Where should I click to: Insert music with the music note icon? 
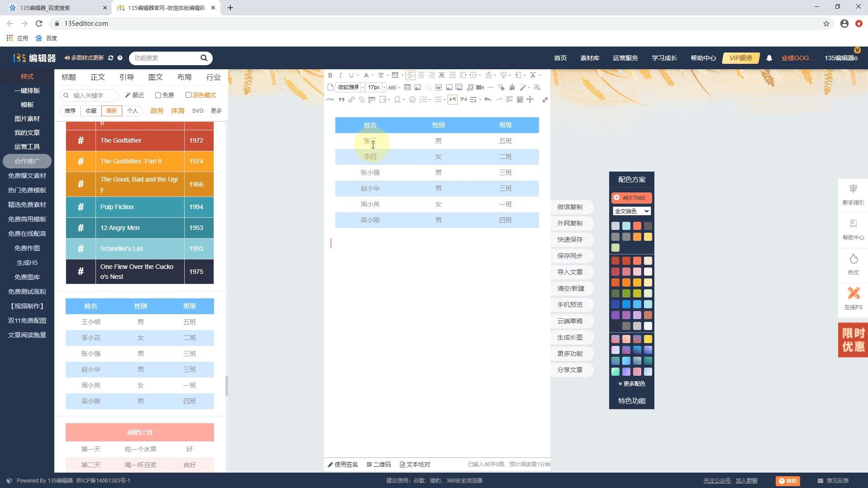[x=470, y=87]
